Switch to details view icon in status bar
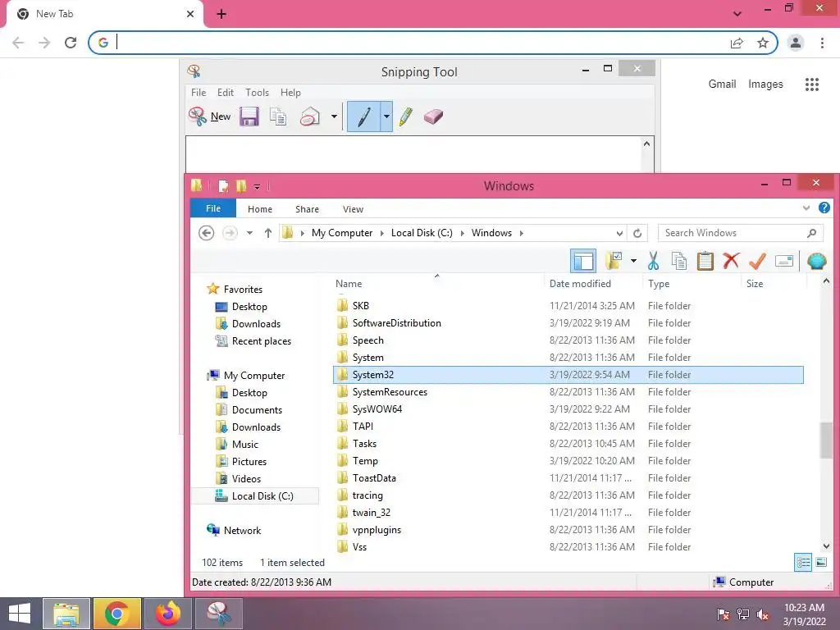 [803, 562]
